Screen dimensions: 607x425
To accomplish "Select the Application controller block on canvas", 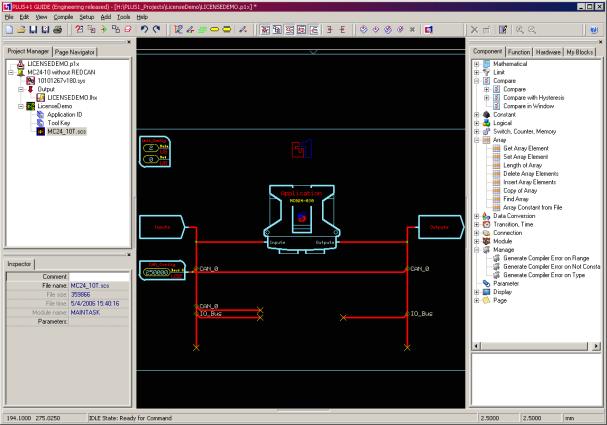I will pos(302,219).
